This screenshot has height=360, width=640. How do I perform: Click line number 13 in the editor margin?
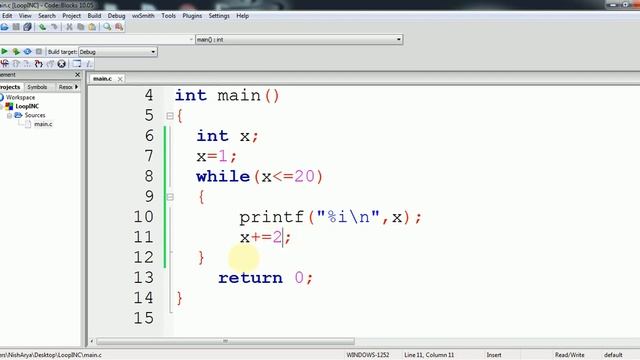(144, 278)
